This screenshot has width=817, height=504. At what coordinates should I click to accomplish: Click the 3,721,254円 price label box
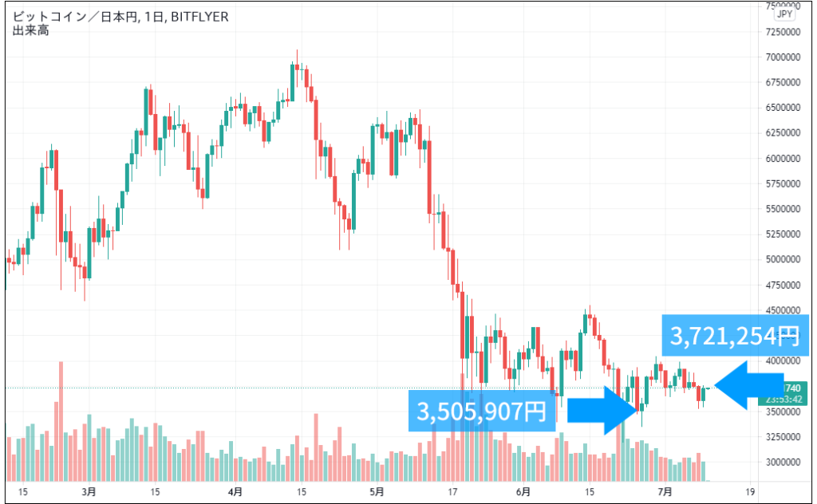pos(735,336)
